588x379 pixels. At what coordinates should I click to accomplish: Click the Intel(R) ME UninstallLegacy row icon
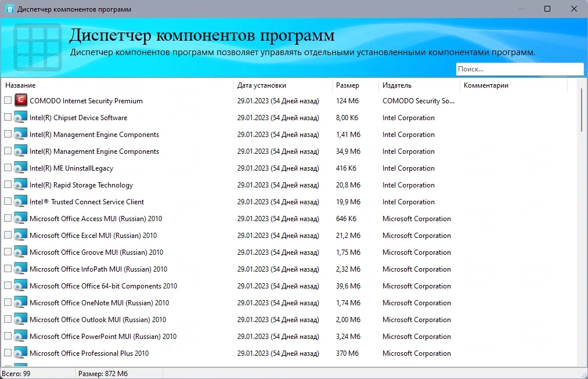(x=21, y=168)
